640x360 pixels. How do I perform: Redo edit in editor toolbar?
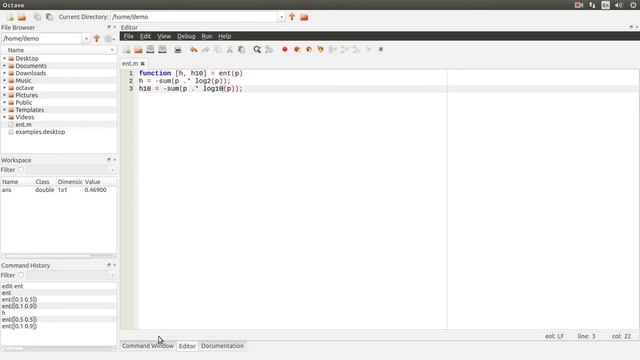click(205, 49)
